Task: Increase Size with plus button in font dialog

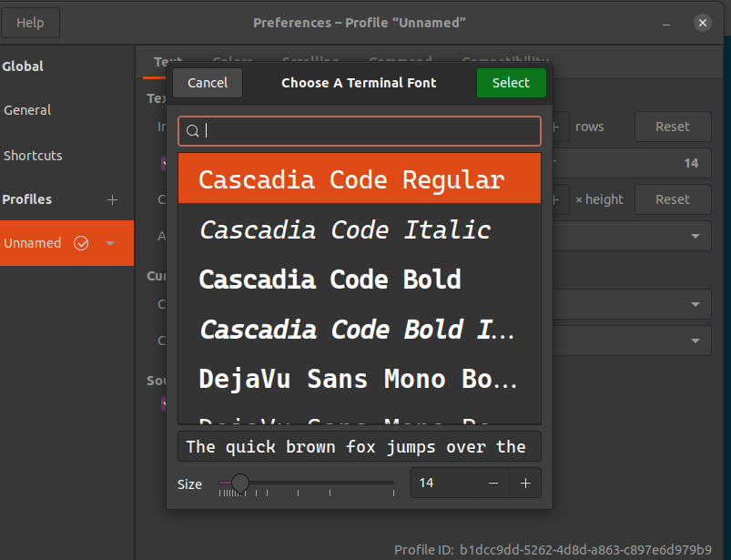Action: tap(525, 483)
